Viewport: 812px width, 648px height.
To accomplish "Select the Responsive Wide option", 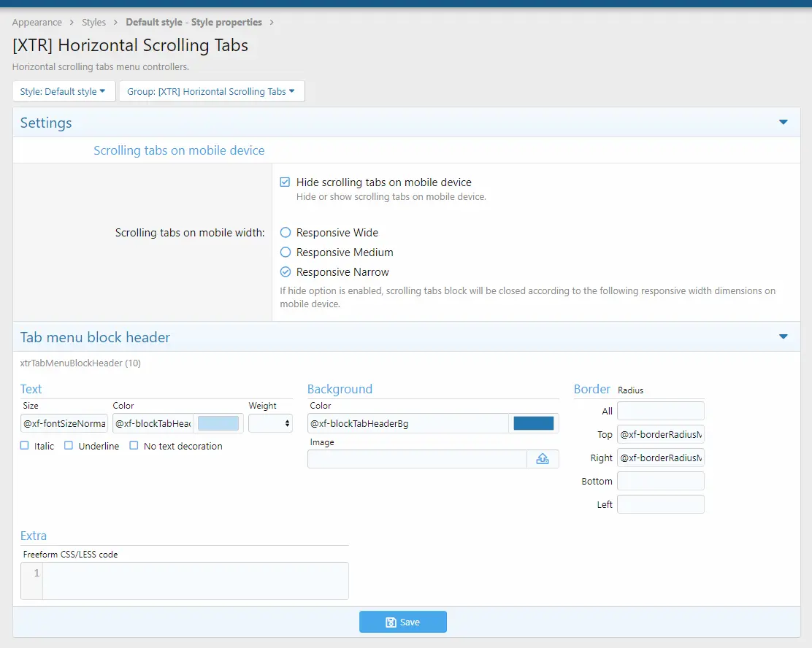I will [x=286, y=233].
